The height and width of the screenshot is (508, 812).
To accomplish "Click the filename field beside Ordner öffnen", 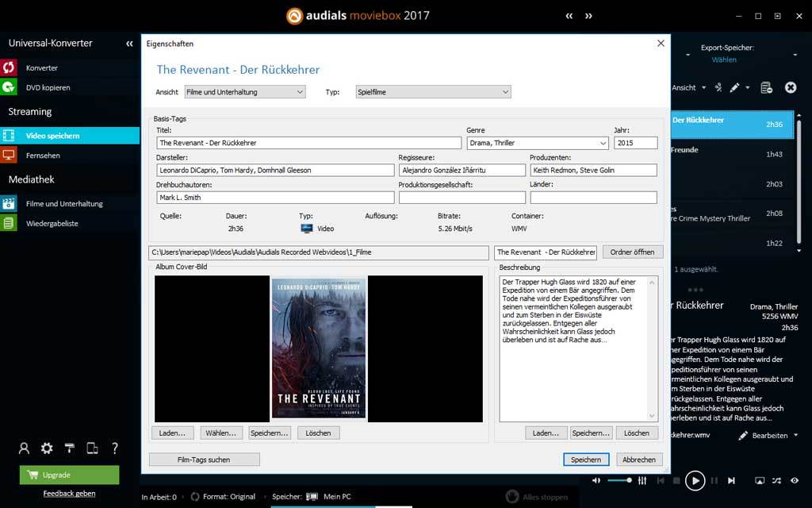I will (x=546, y=252).
